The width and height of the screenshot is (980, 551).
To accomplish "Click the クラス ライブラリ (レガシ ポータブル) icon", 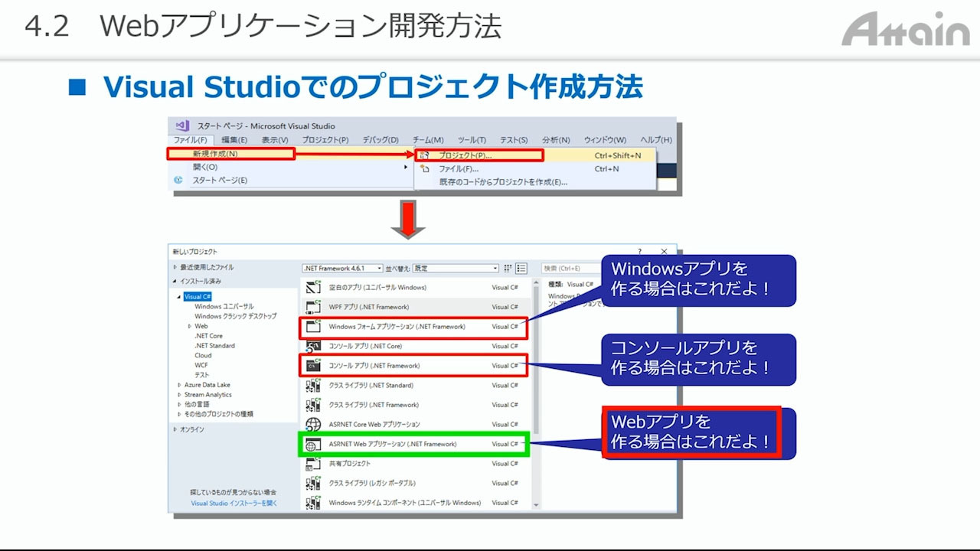I will click(312, 483).
